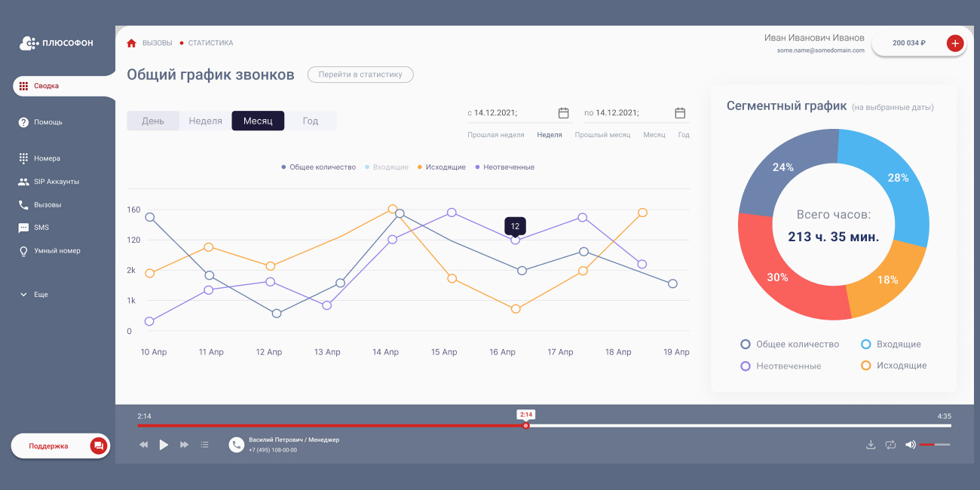Open the start date calendar picker
This screenshot has height=490, width=980.
(x=563, y=113)
